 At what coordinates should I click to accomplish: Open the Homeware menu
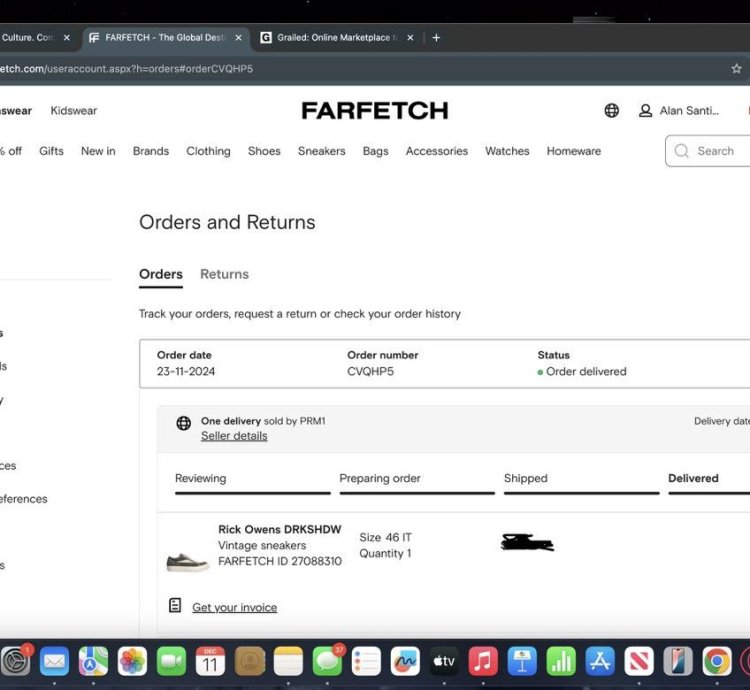[574, 151]
